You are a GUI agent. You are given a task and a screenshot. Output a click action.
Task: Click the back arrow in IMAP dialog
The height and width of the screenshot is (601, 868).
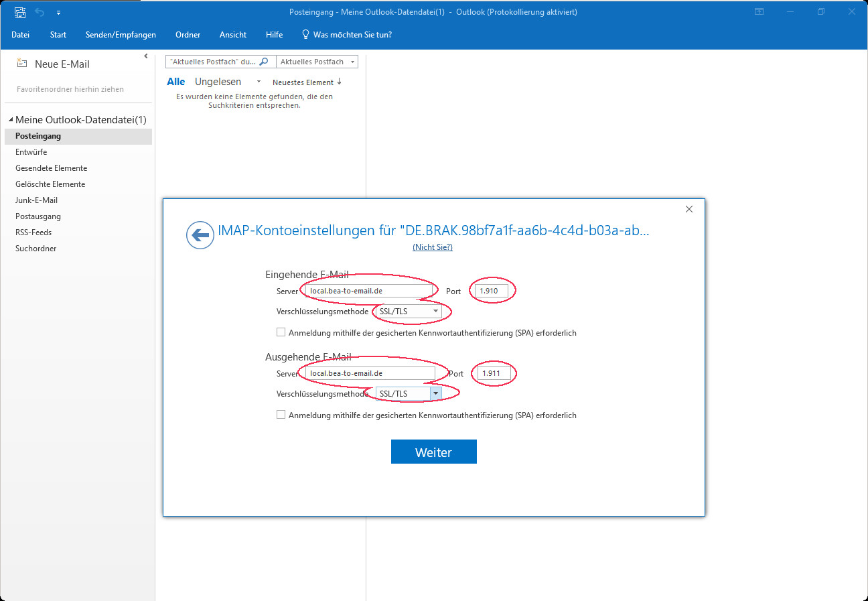click(200, 235)
